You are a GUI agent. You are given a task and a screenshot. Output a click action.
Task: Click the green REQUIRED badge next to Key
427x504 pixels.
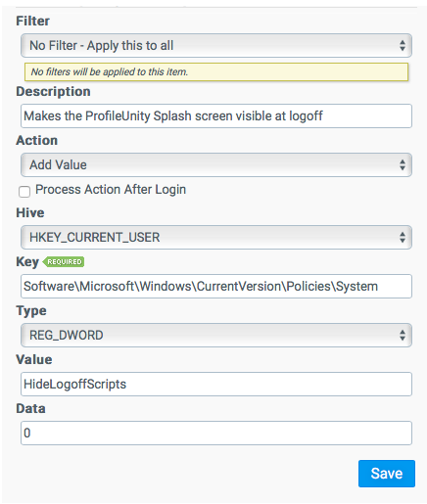point(64,262)
